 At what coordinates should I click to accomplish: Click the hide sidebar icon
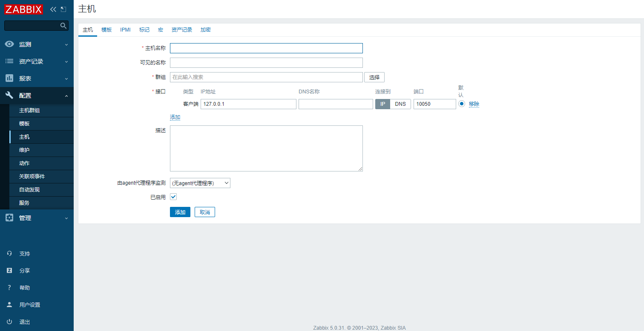point(63,9)
